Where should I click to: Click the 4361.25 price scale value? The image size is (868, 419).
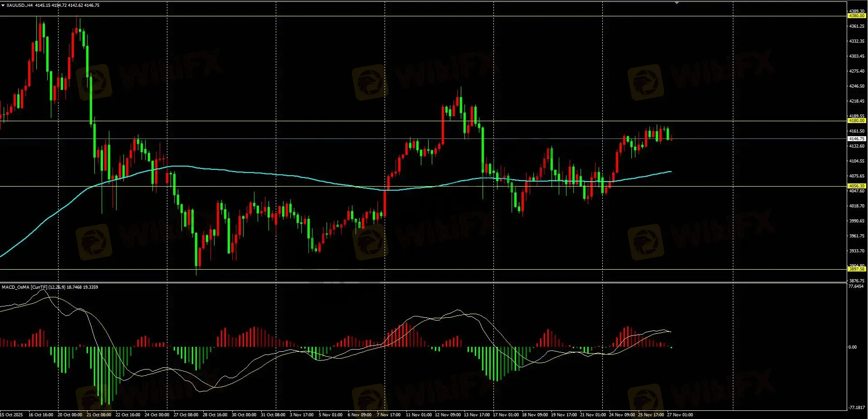click(857, 26)
